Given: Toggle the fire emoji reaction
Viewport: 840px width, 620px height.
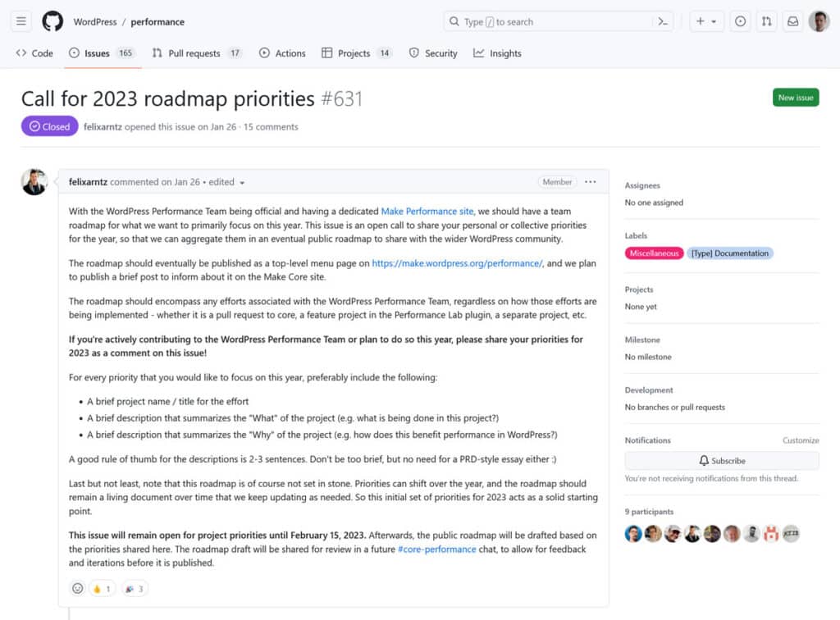Looking at the screenshot, I should pyautogui.click(x=102, y=588).
